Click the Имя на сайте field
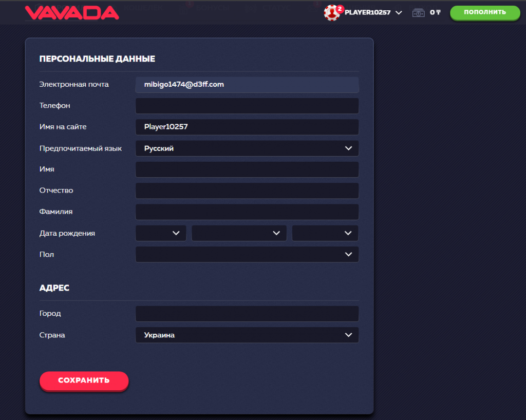 pos(247,127)
